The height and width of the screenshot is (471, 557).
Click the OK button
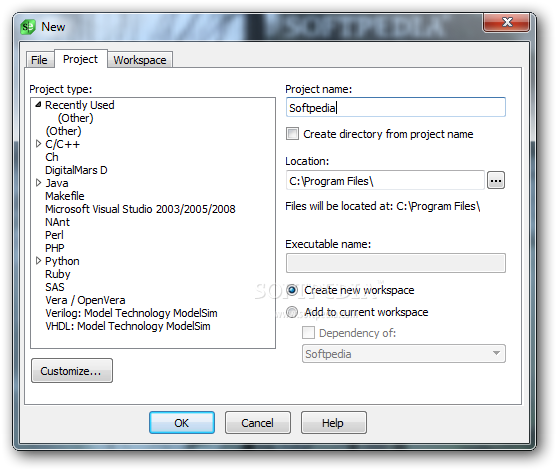[x=182, y=423]
